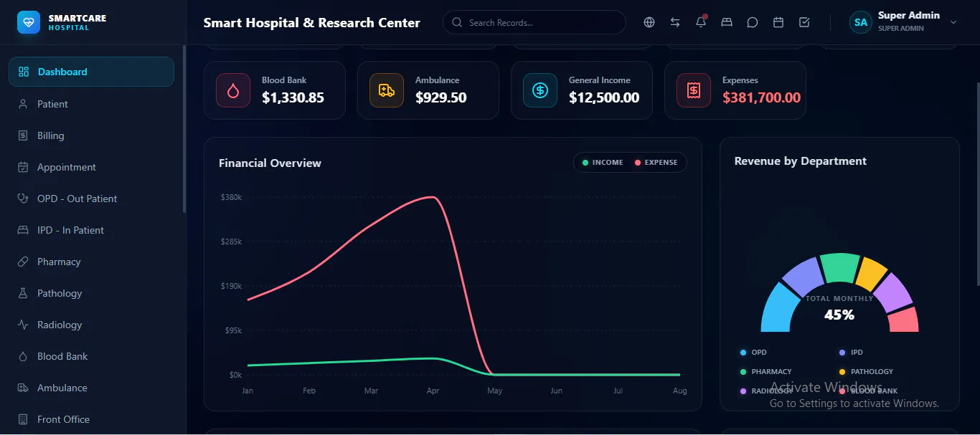Click the purple Radiology gauge segment
The image size is (980, 435).
(892, 292)
